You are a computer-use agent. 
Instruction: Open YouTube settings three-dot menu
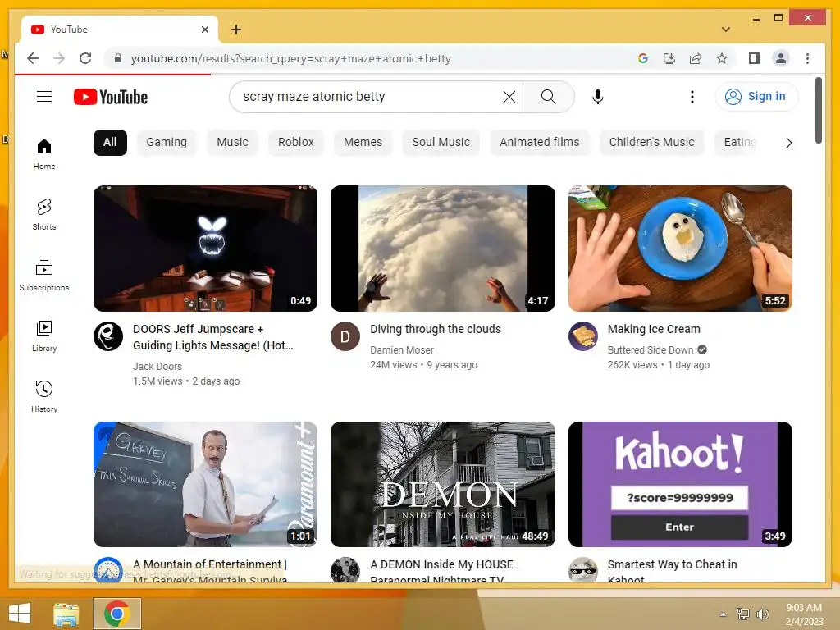coord(692,97)
